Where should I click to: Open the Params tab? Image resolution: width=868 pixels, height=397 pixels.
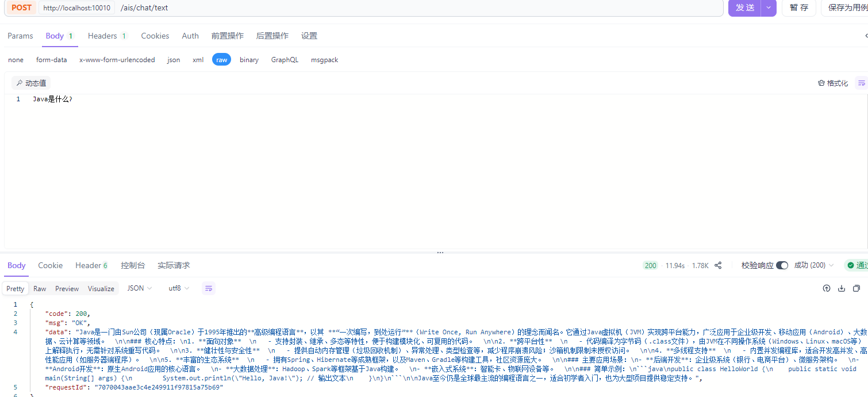pyautogui.click(x=21, y=36)
